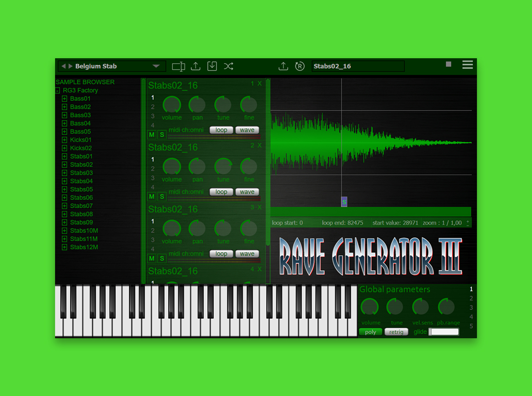The image size is (532, 396).
Task: Click the glide slider next to retrig
Action: [443, 332]
